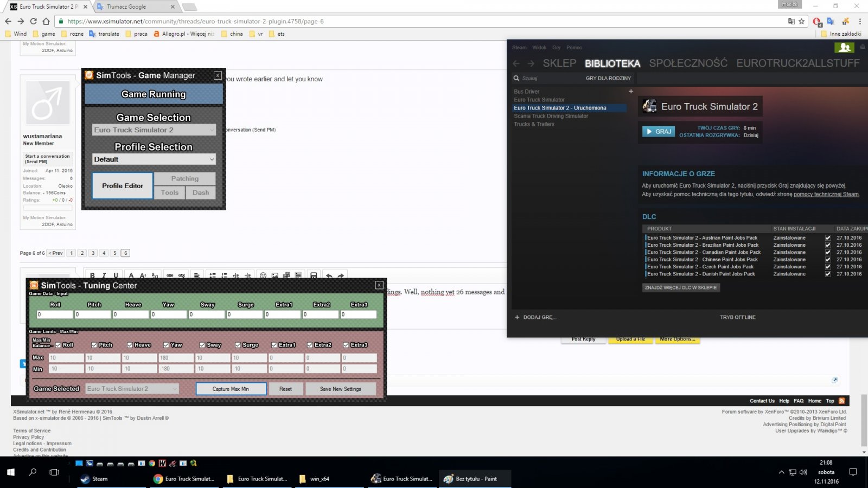This screenshot has width=868, height=488.
Task: Insert a smiley in the reply editor
Action: 263,275
